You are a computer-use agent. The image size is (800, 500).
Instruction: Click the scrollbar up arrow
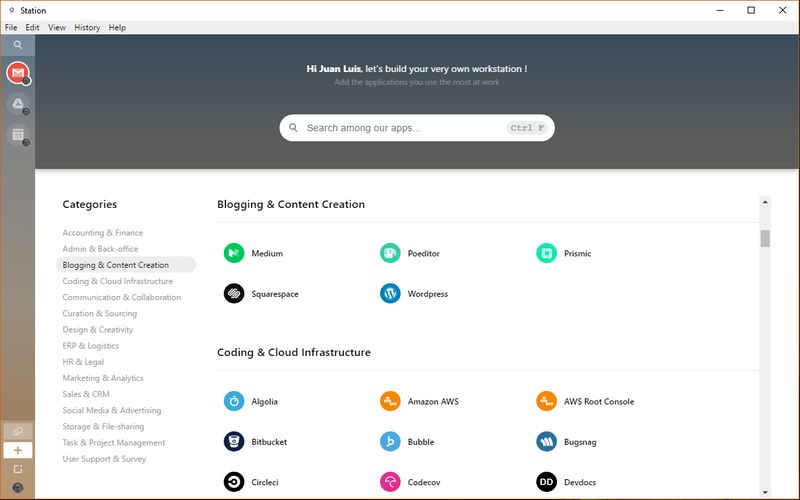click(x=765, y=202)
